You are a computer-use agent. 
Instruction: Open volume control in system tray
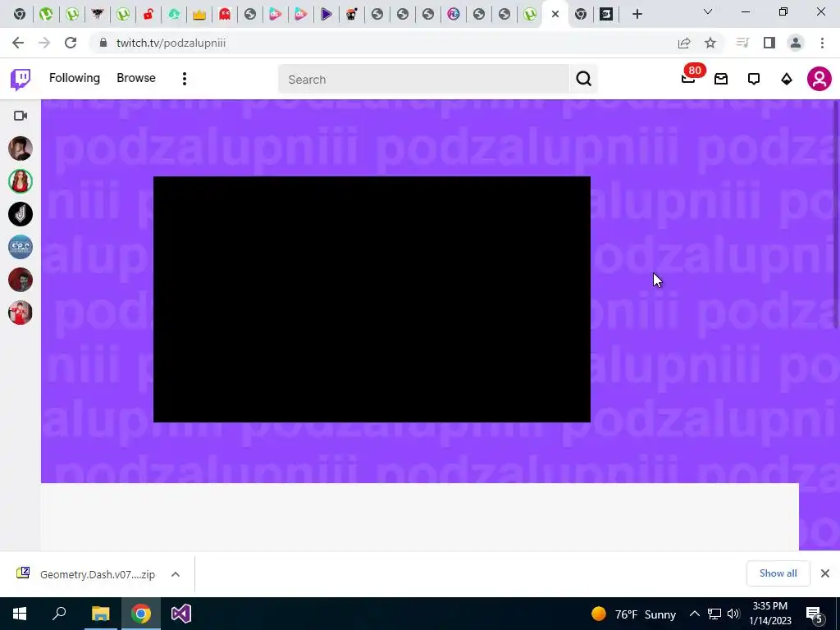tap(734, 614)
